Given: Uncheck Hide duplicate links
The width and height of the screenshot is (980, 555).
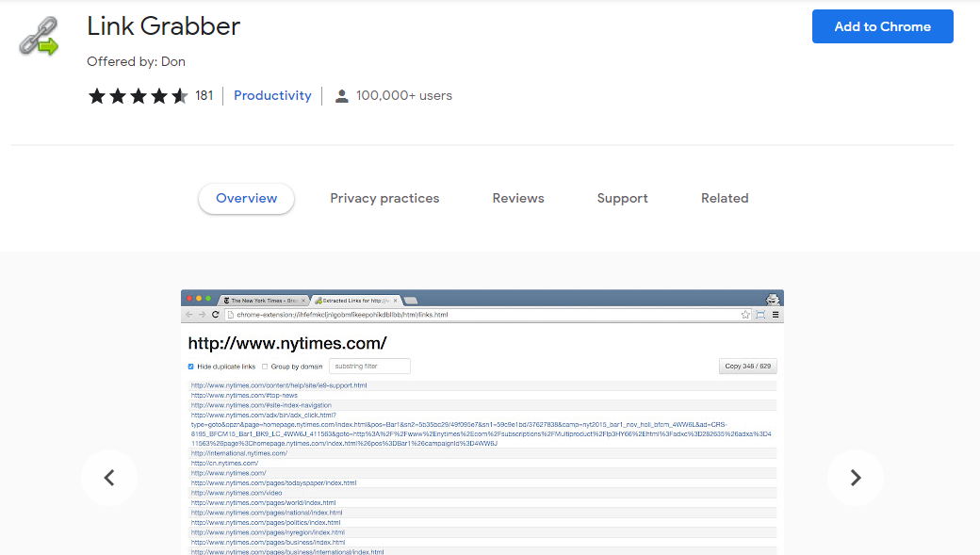Looking at the screenshot, I should [190, 365].
